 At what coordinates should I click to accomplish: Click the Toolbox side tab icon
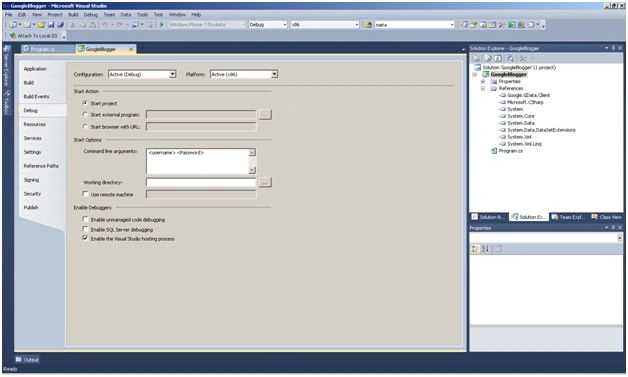point(6,93)
